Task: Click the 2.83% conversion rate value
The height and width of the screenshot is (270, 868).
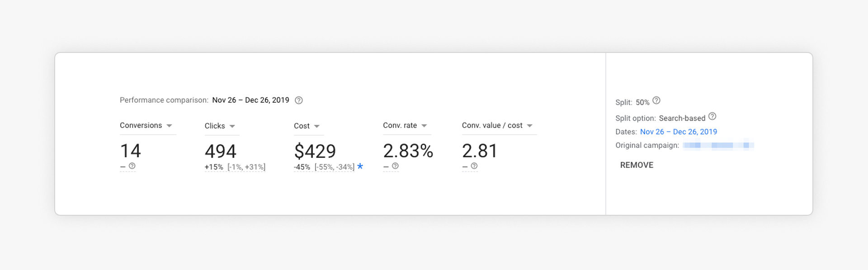Action: [408, 151]
